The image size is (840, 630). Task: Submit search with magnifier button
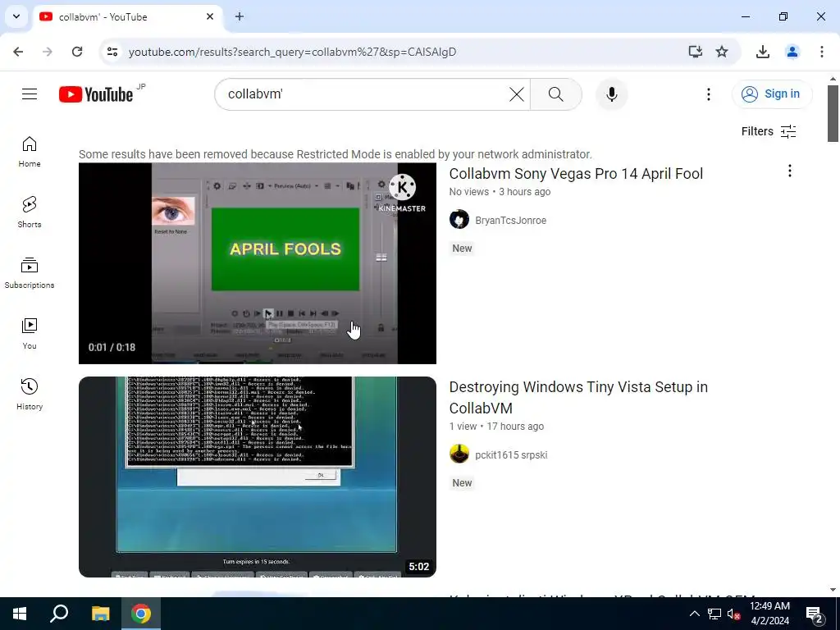tap(556, 94)
